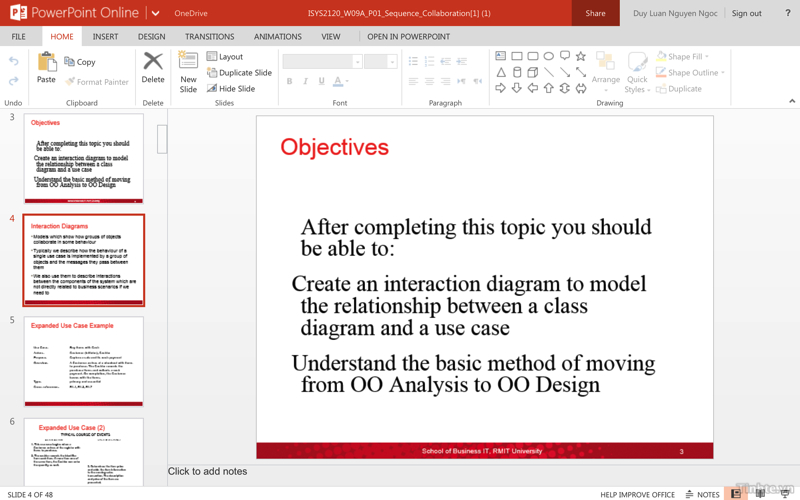Click the Share button
Image resolution: width=800 pixels, height=500 pixels.
[595, 13]
